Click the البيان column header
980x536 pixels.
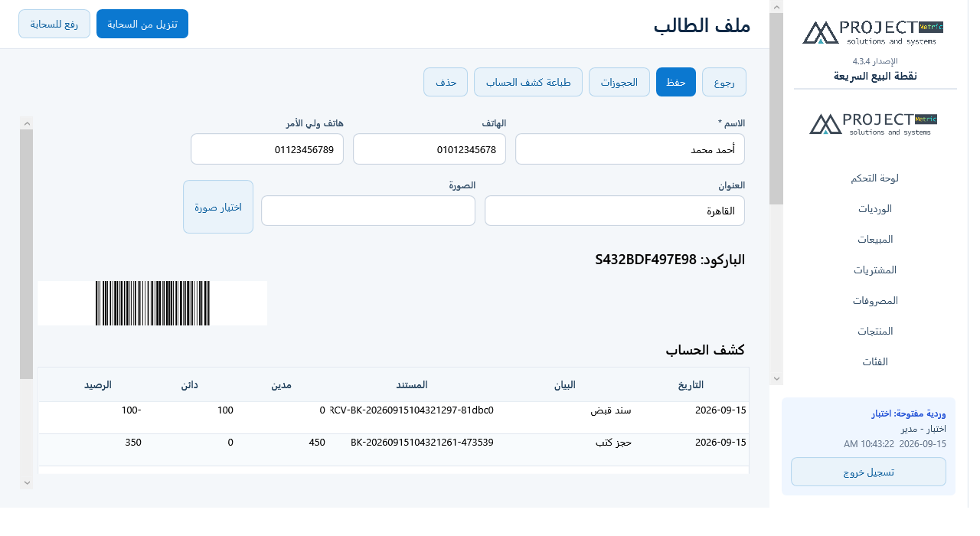(x=565, y=384)
